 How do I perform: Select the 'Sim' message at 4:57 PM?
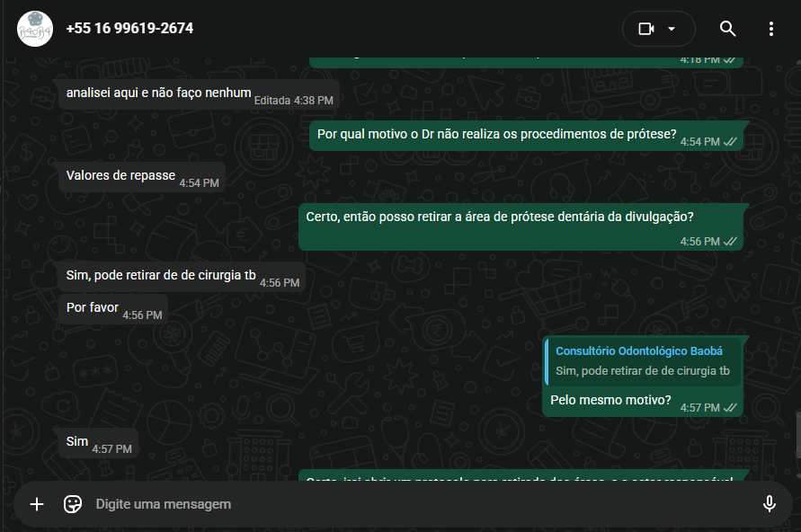(x=98, y=443)
